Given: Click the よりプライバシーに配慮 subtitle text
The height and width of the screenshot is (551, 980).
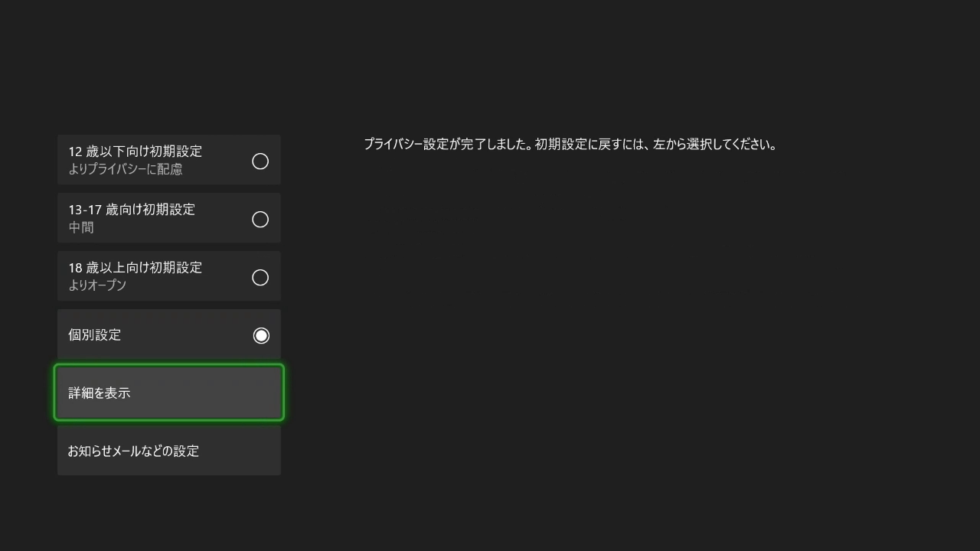Looking at the screenshot, I should 126,169.
